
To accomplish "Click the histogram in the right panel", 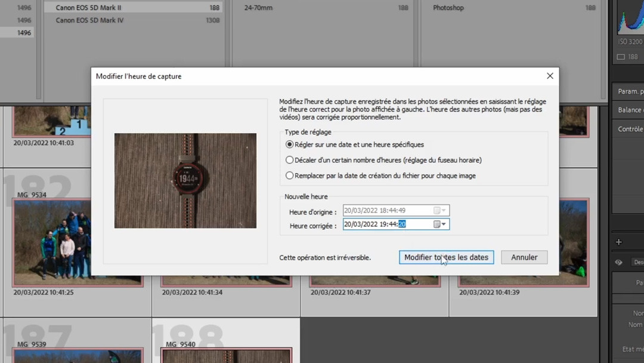I will (x=630, y=17).
